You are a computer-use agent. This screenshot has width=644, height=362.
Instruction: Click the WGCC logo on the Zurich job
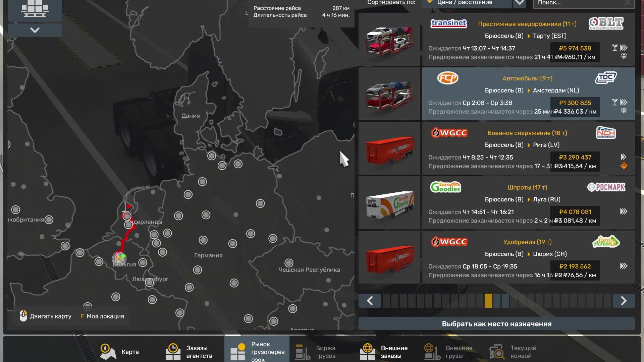449,242
